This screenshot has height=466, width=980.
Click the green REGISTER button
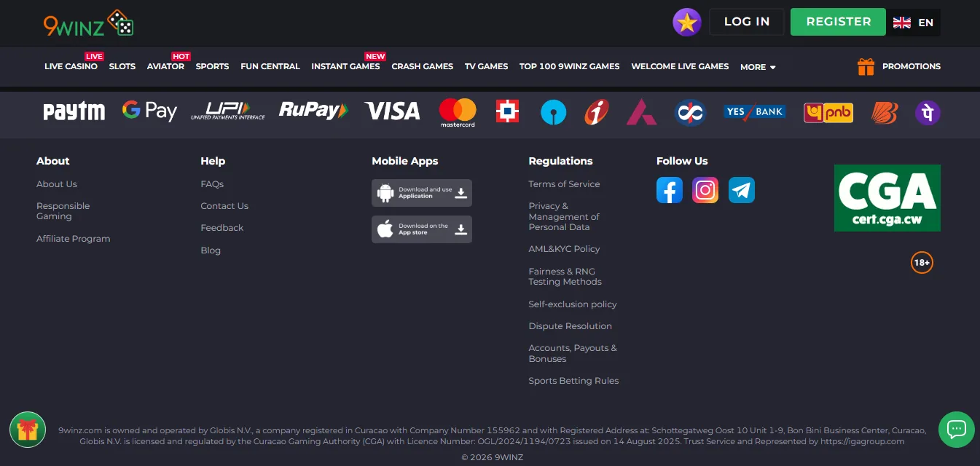coord(838,22)
